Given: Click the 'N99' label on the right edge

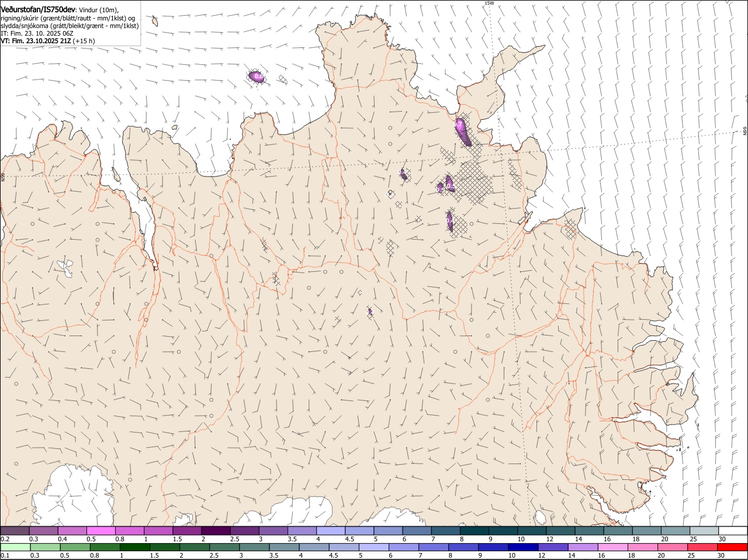Looking at the screenshot, I should [745, 131].
